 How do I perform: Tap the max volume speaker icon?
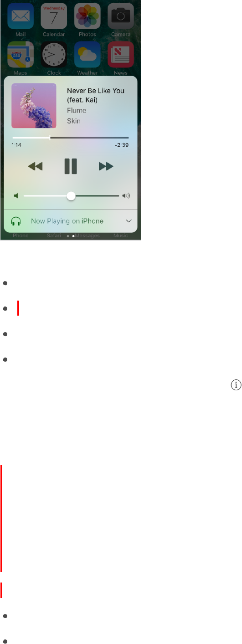[126, 196]
